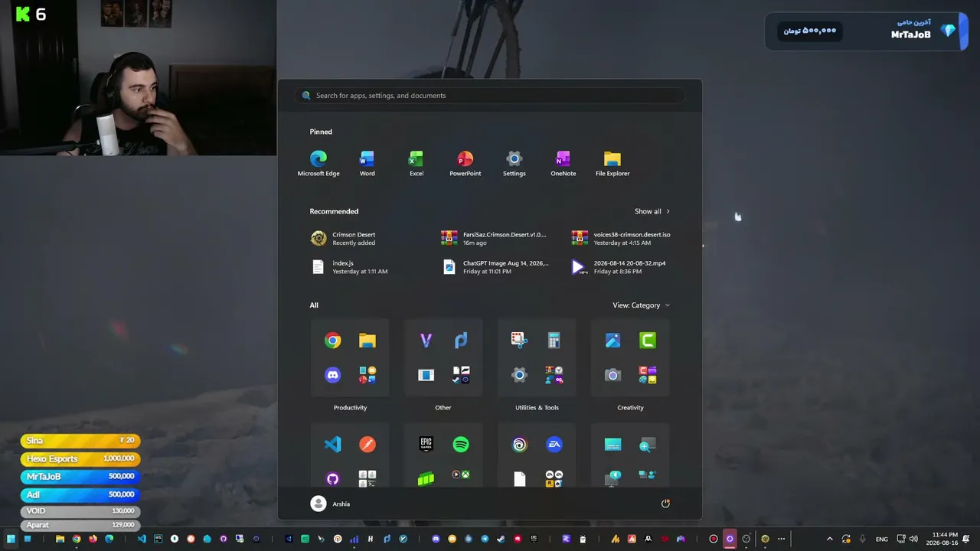Open Visual Studio Code from the taskbar
The height and width of the screenshot is (551, 980).
pyautogui.click(x=142, y=539)
